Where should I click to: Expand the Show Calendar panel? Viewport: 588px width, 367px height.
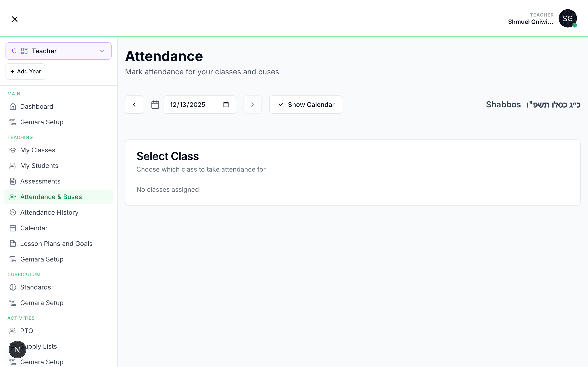(x=305, y=105)
